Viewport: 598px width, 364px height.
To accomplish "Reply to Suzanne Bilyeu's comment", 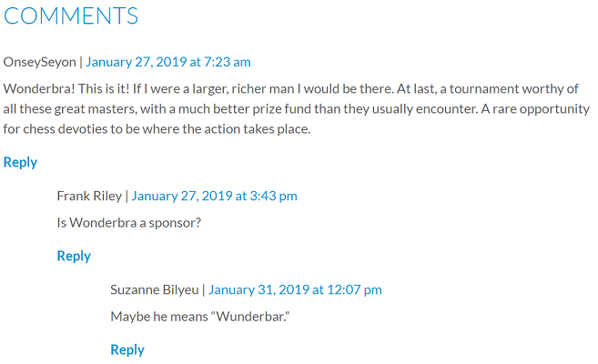I will [x=127, y=349].
